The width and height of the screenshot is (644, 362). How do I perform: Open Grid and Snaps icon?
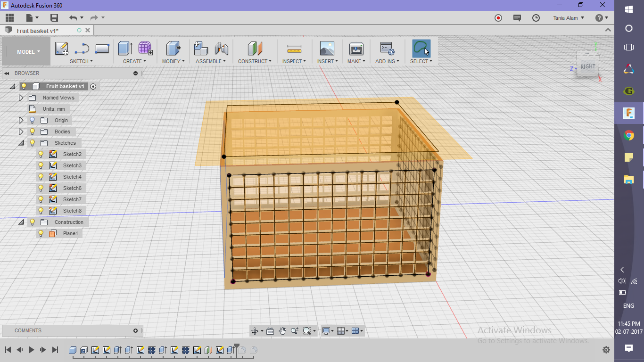click(x=341, y=331)
